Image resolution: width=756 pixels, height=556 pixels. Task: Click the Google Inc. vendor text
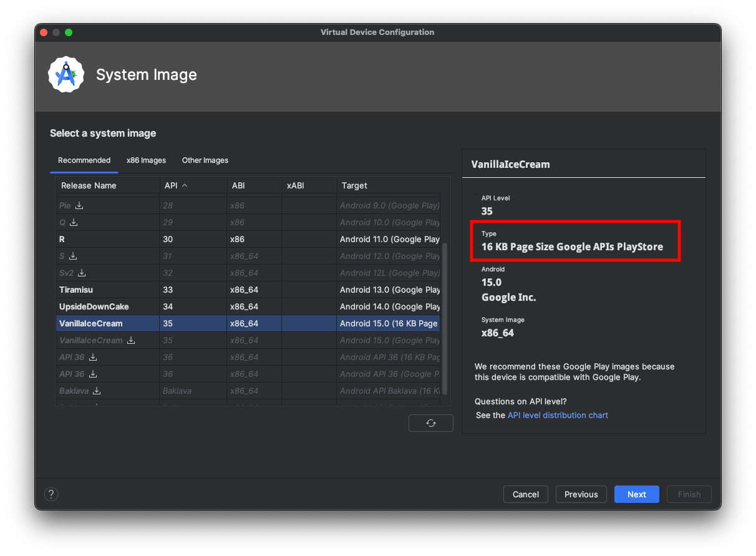(x=508, y=298)
